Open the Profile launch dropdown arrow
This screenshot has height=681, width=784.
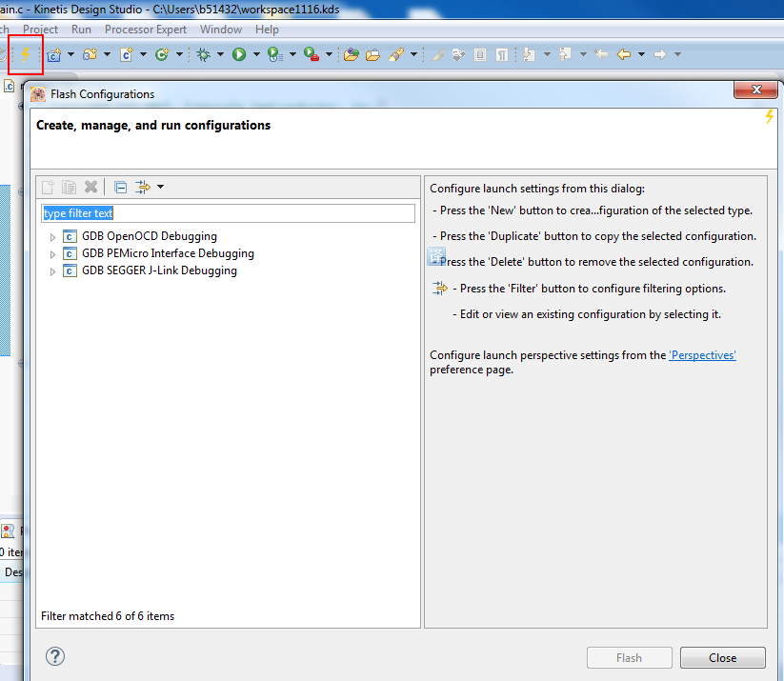coord(293,54)
